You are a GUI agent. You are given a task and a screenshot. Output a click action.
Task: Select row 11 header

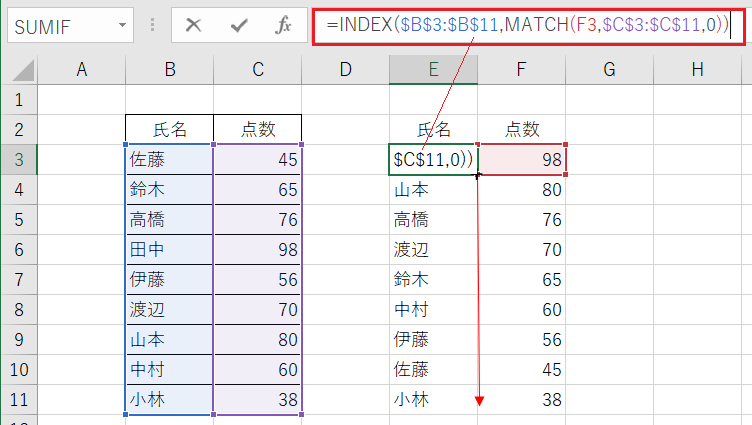(19, 400)
